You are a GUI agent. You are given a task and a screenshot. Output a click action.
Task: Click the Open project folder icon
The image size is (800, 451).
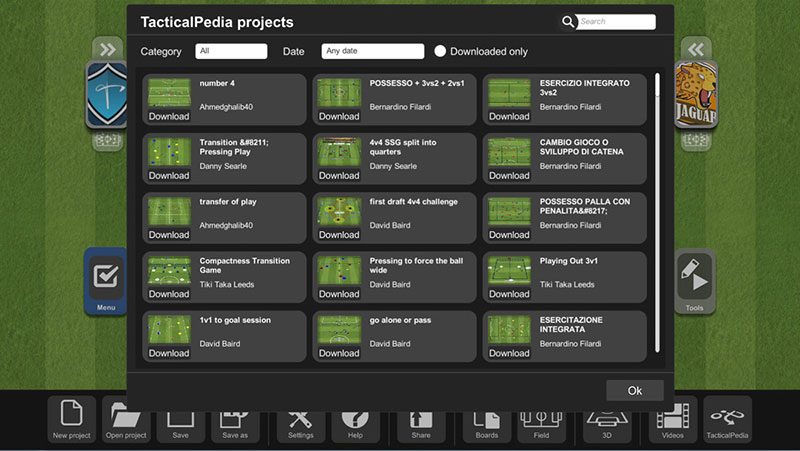click(x=126, y=419)
